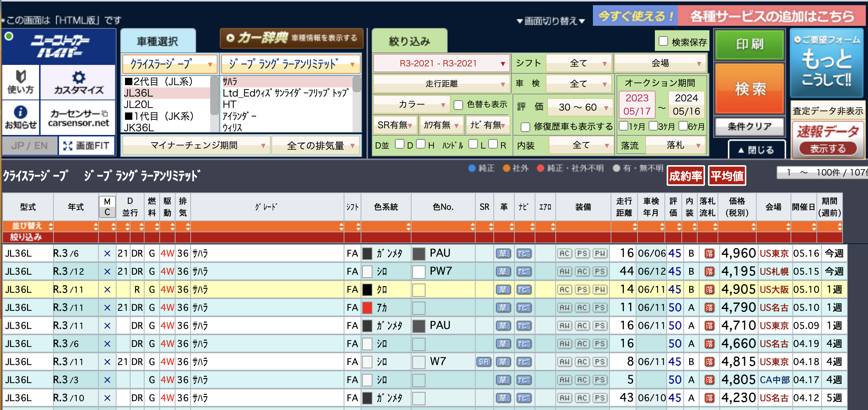This screenshot has width=868, height=410.
Task: Click the 2024 05/16 auction end date field
Action: (686, 104)
